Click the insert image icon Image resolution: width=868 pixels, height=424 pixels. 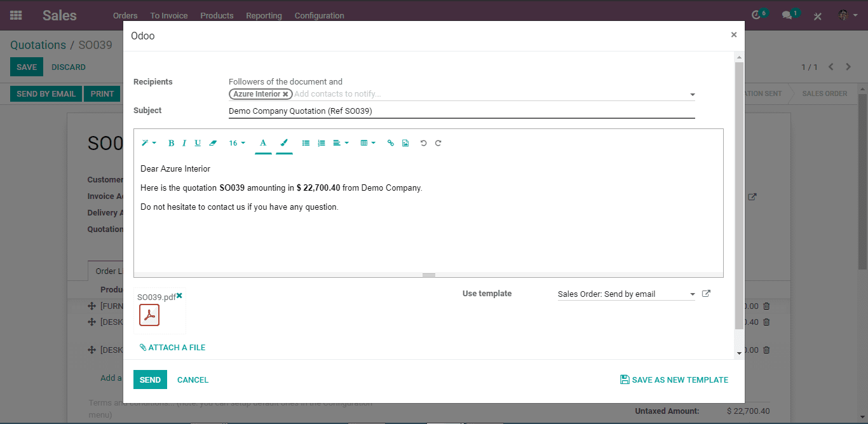point(405,143)
